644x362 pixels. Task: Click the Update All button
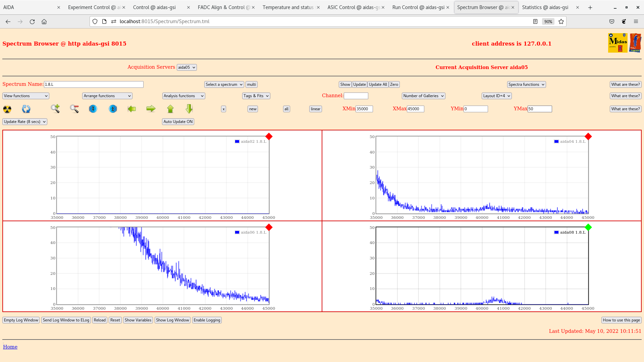coord(378,84)
